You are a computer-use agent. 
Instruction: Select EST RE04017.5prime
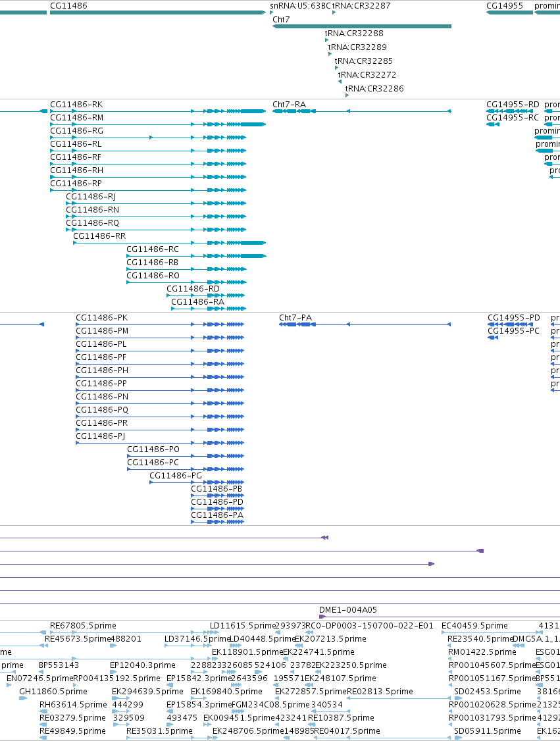click(347, 732)
